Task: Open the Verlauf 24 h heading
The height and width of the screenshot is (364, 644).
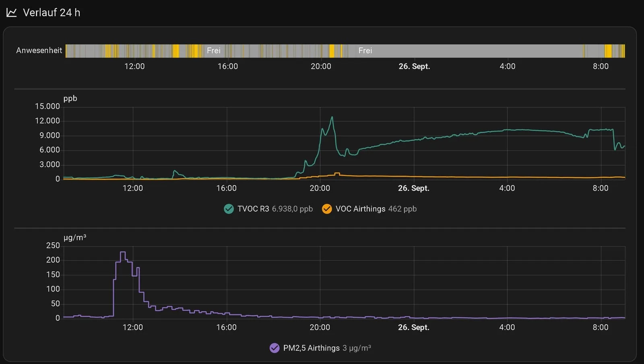Action: point(52,12)
